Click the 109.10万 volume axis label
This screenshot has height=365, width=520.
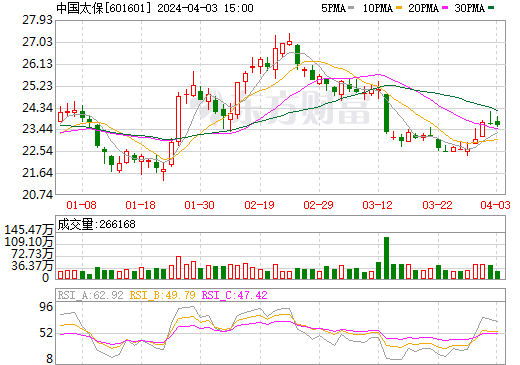point(29,242)
